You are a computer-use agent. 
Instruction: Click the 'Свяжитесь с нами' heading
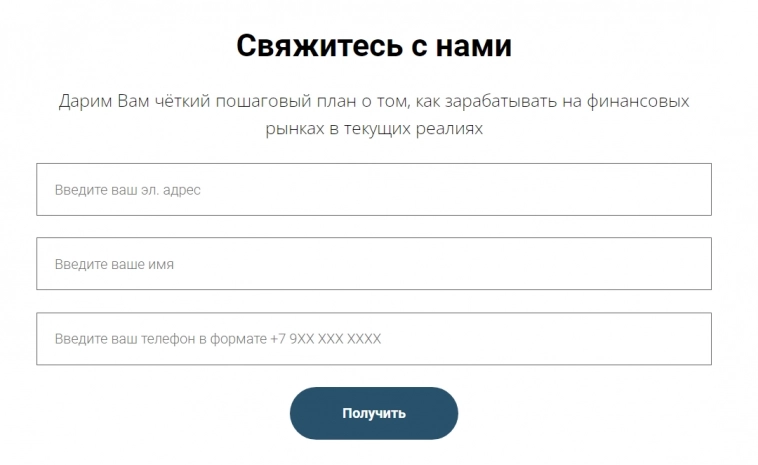click(374, 46)
